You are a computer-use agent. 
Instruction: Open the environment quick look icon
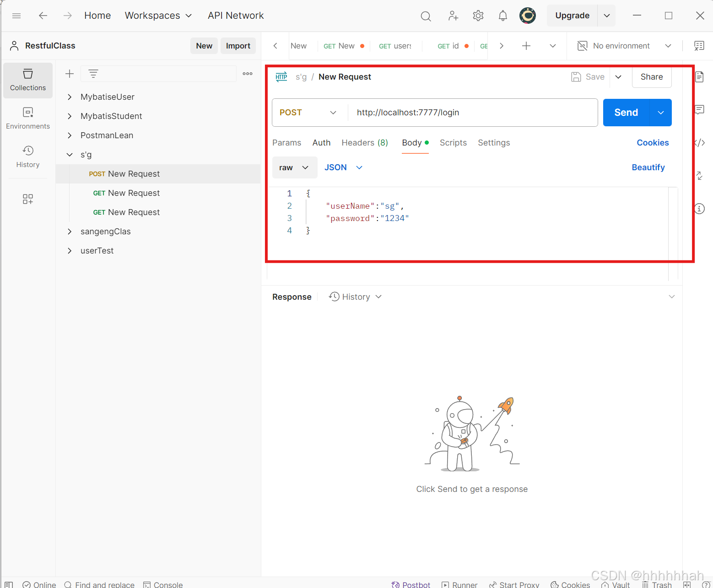699,46
